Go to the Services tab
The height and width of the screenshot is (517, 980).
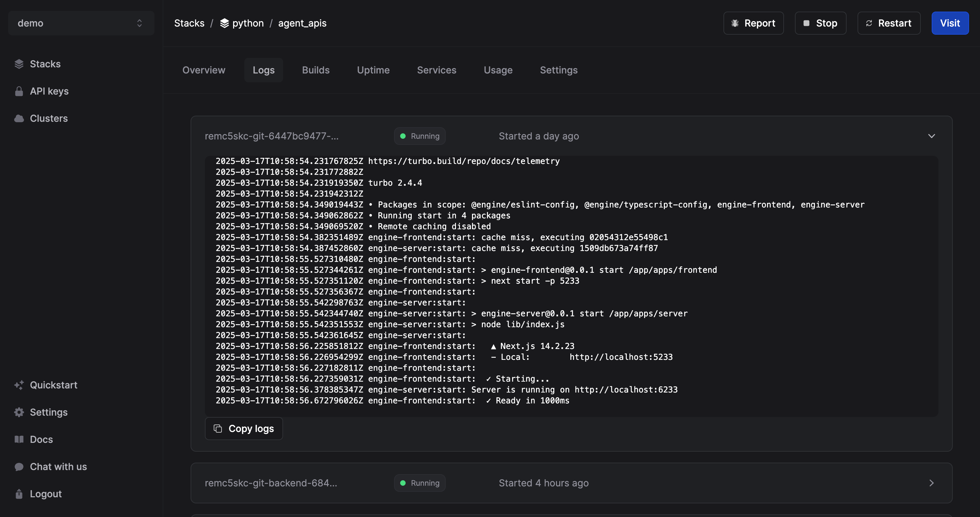point(436,70)
